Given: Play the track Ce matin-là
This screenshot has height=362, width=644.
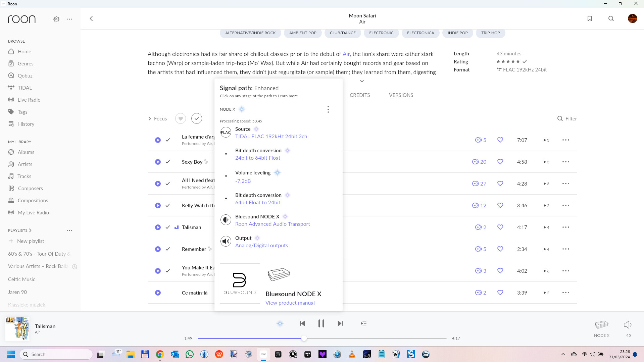Looking at the screenshot, I should coord(158,293).
